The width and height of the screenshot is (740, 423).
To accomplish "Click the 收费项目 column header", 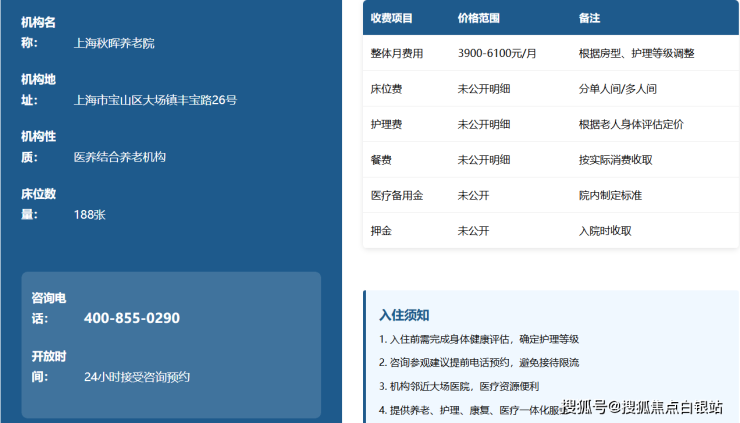I will pos(391,18).
